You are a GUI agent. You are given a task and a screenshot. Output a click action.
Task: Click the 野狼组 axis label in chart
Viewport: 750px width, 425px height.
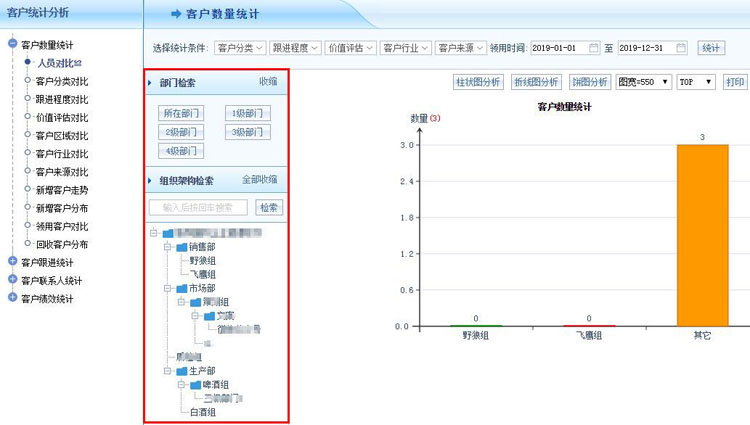475,336
